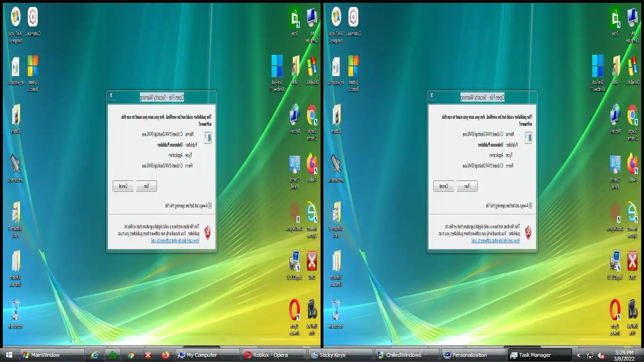Click the network tray icon
This screenshot has height=362, width=644.
pos(590,355)
